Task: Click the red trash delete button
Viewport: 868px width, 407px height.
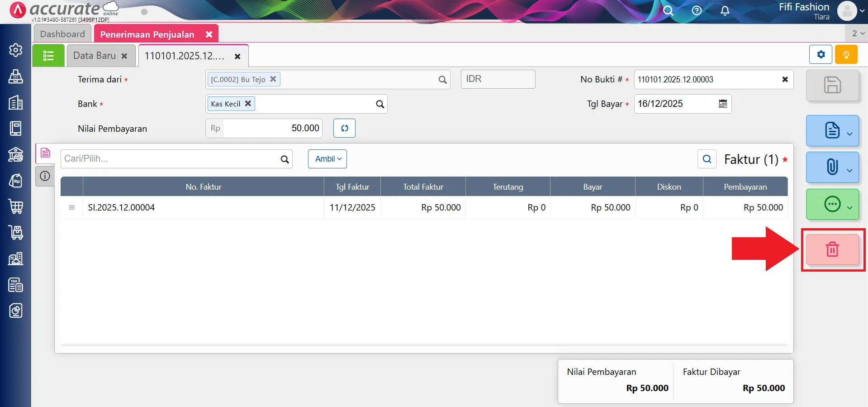Action: (x=832, y=249)
